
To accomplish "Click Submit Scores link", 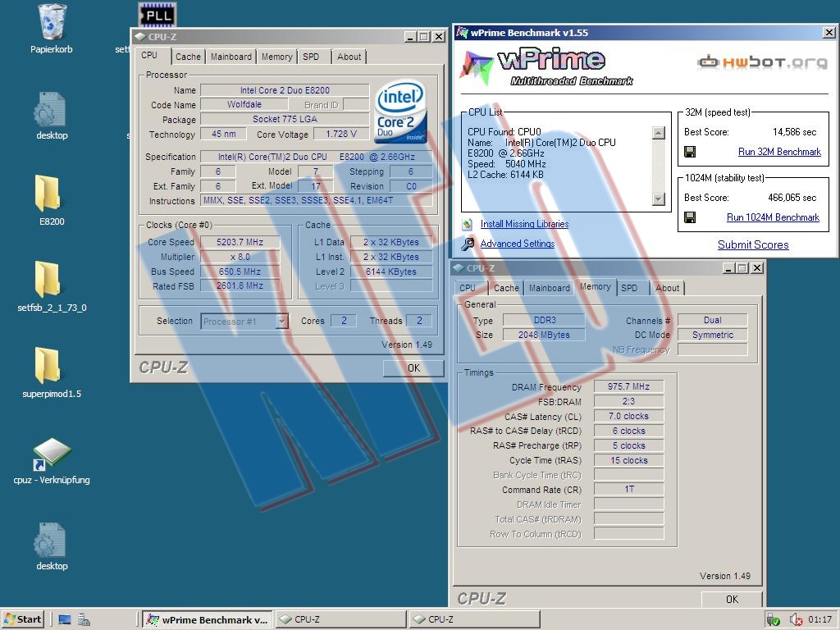I will (x=753, y=244).
